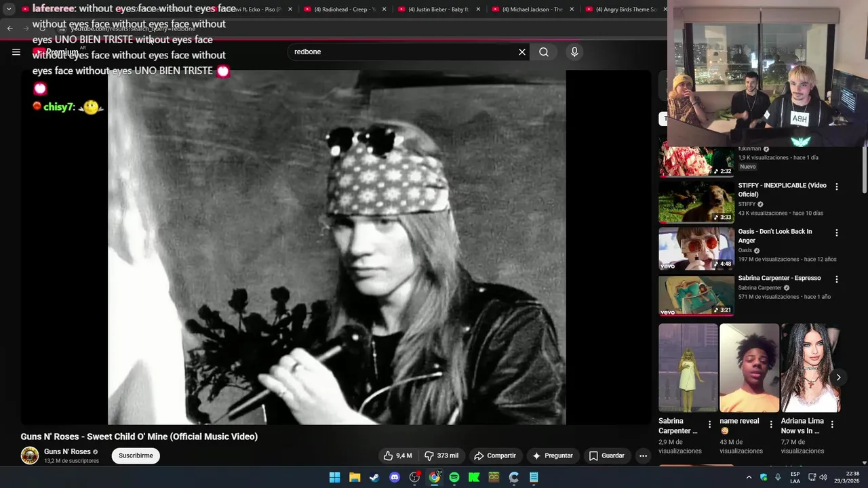Start voice search with the microphone

pos(574,52)
